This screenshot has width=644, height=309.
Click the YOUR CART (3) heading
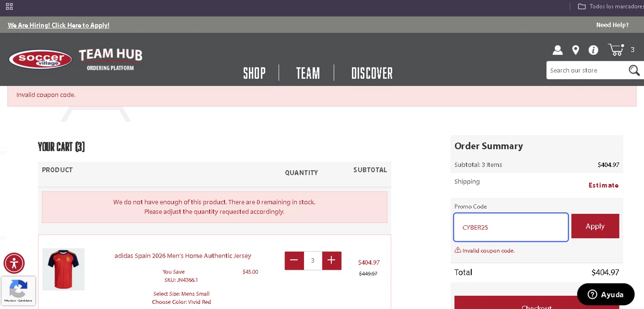(x=61, y=147)
